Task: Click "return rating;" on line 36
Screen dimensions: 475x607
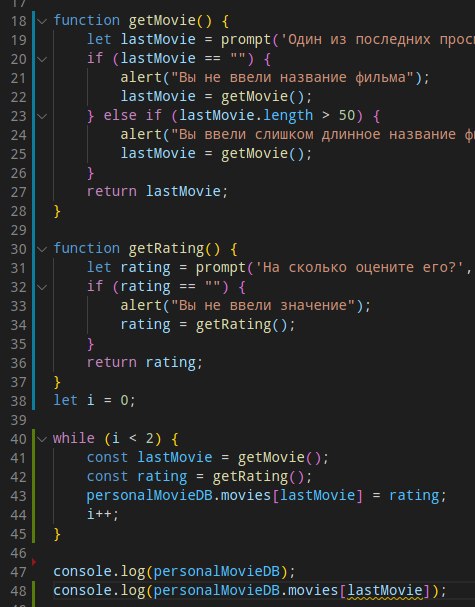Action: click(145, 362)
